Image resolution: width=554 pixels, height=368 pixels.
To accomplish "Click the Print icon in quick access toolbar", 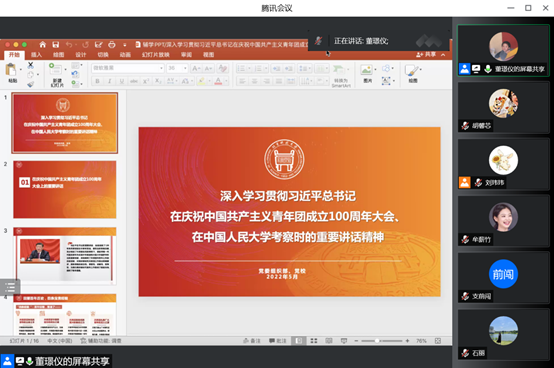I will pyautogui.click(x=112, y=44).
